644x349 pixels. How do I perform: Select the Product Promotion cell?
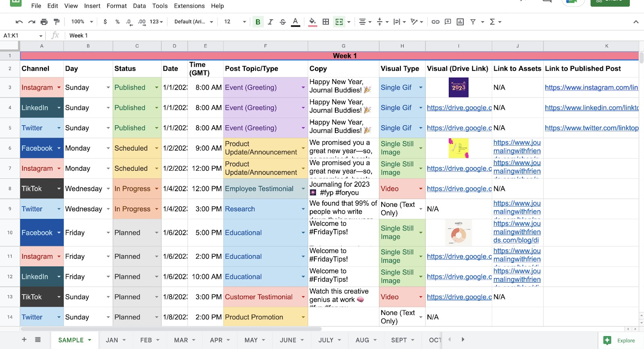point(266,317)
